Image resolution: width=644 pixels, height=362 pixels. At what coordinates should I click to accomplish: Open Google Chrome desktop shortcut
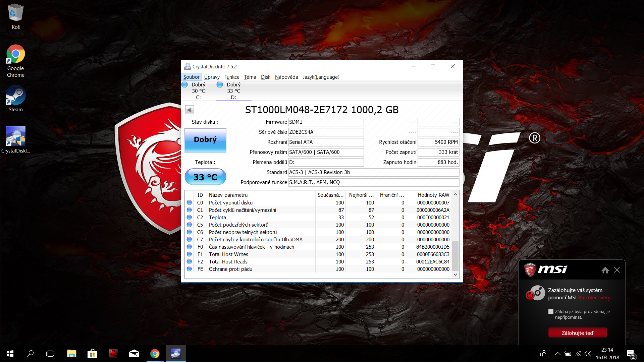(x=15, y=61)
